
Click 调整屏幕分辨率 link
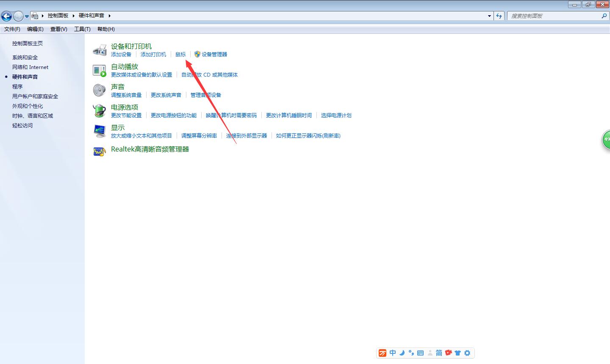point(199,136)
